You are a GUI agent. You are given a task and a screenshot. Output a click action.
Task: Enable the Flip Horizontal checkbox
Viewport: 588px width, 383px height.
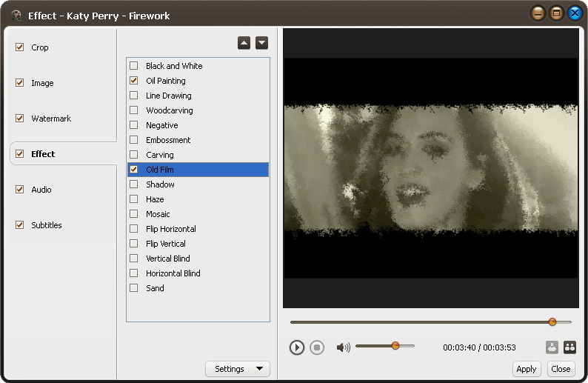134,229
